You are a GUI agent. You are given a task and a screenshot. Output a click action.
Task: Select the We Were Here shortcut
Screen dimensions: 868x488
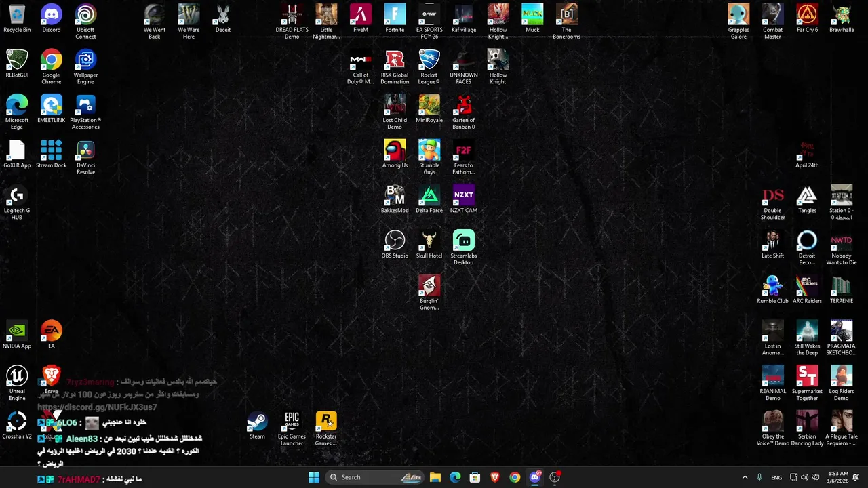click(189, 22)
